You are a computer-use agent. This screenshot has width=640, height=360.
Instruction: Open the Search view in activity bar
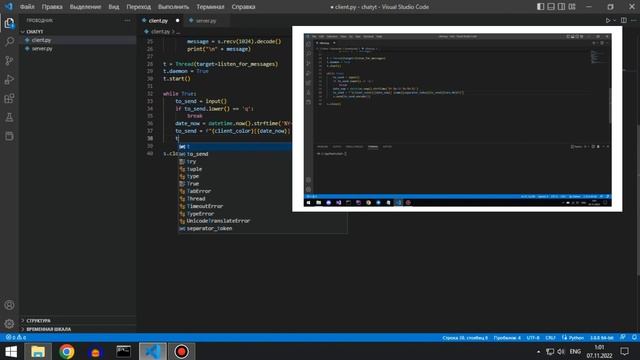point(9,42)
